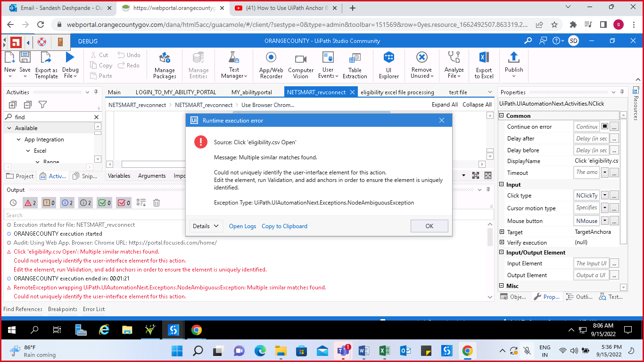Switch to the Project panel tab

(21, 176)
